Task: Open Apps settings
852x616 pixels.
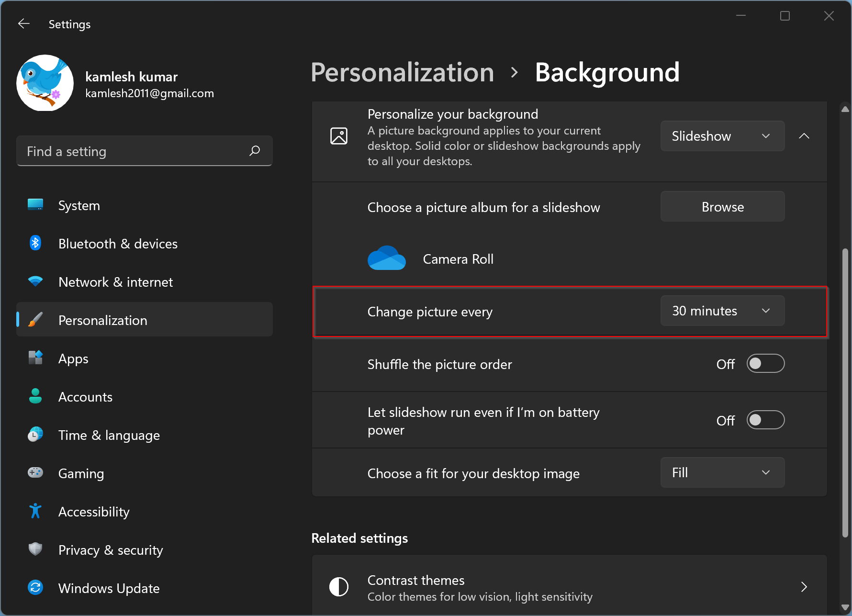Action: [35, 358]
